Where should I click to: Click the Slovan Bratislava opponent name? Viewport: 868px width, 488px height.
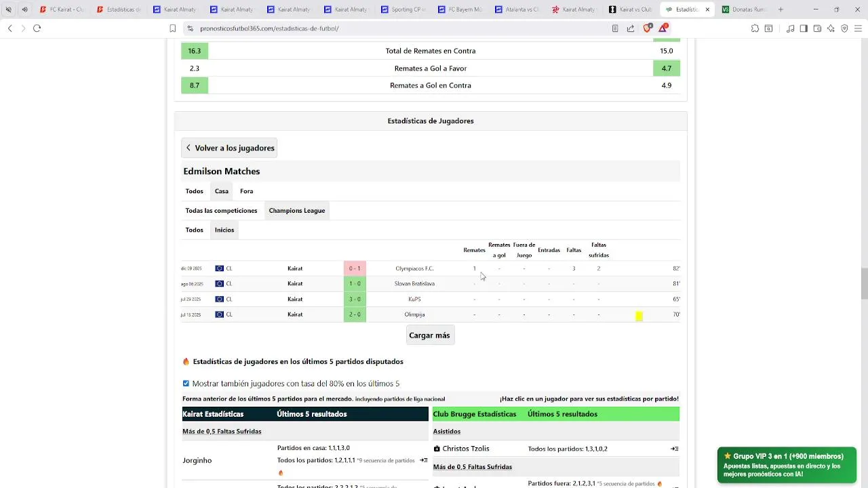(x=414, y=284)
